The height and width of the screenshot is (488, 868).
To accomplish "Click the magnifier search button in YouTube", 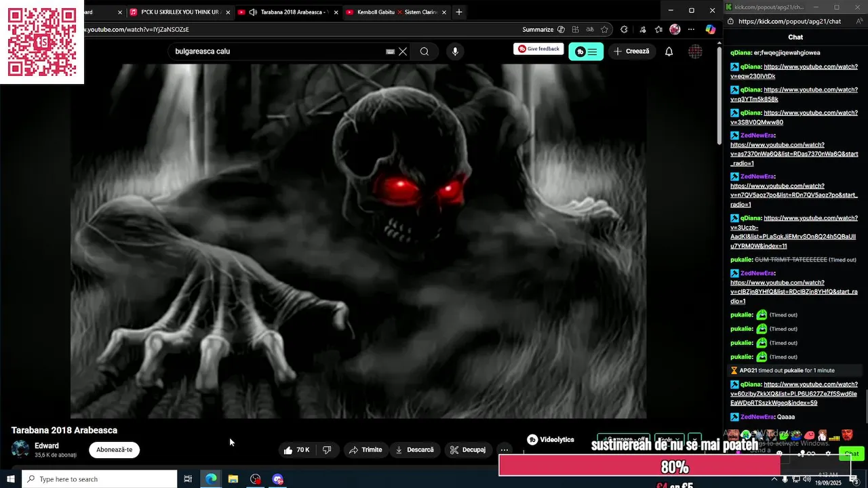I will click(x=425, y=52).
